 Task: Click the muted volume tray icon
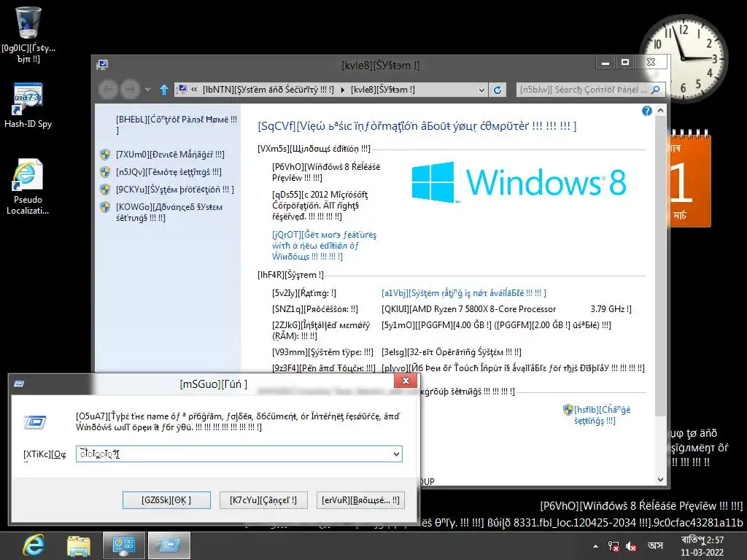pyautogui.click(x=631, y=546)
